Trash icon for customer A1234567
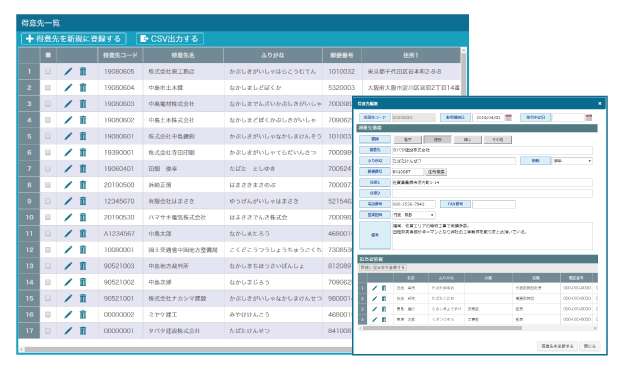Image resolution: width=625 pixels, height=372 pixels. [x=83, y=234]
